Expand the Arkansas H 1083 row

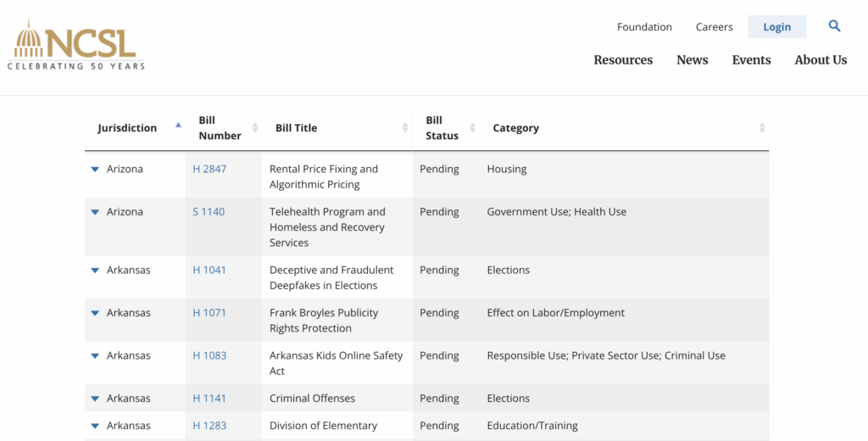tap(95, 356)
